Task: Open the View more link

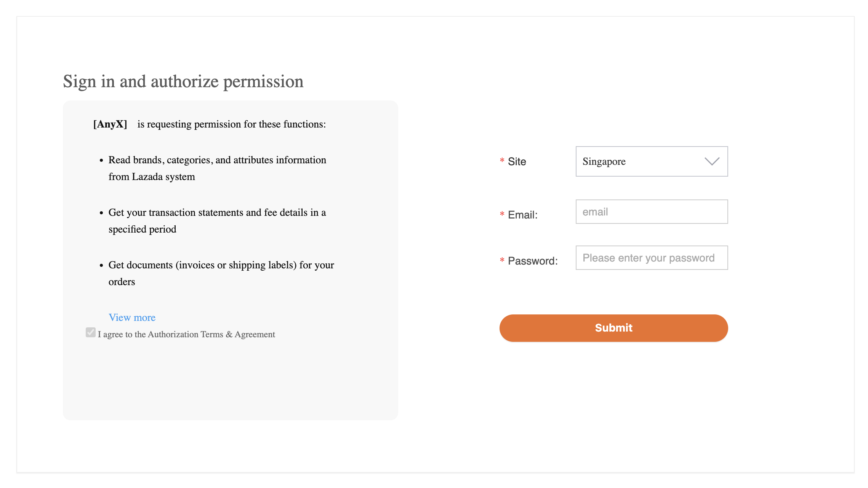Action: tap(132, 317)
